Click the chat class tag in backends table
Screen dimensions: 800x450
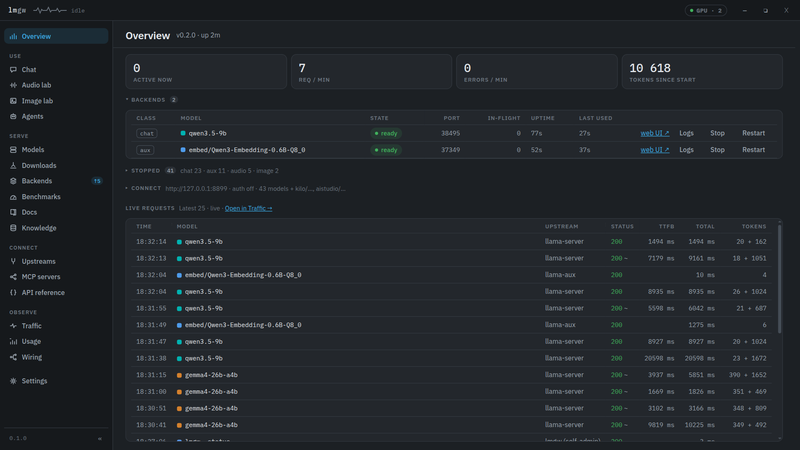147,133
